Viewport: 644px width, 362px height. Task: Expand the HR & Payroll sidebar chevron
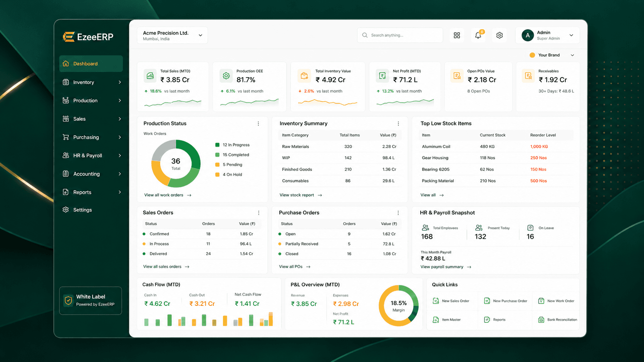point(120,155)
